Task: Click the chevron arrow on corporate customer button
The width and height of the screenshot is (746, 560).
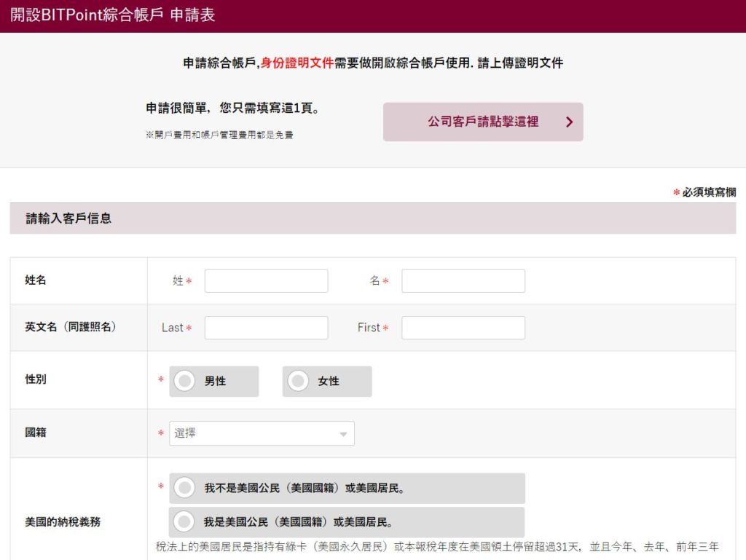Action: pos(570,122)
